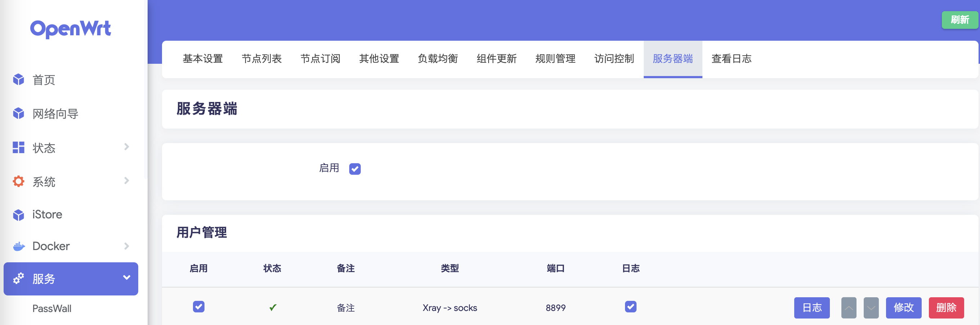This screenshot has width=980, height=325.
Task: Move the Xray socks row up
Action: click(848, 307)
